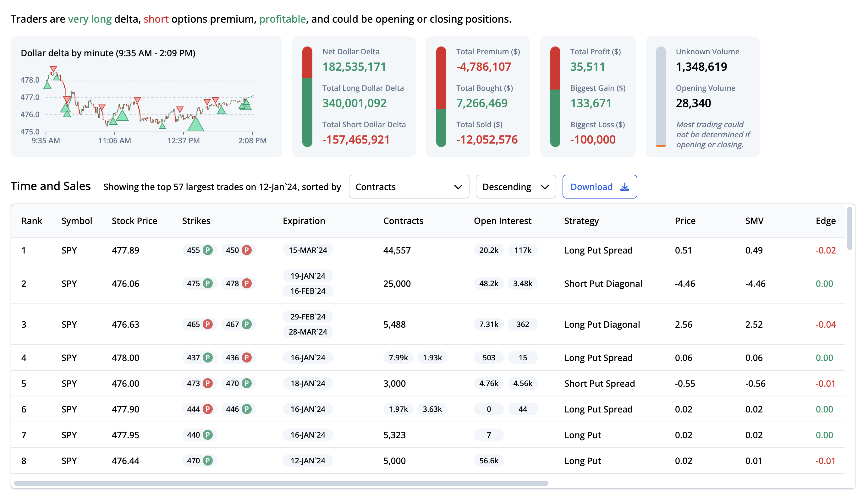Click the Short Put Spread strategy cell
This screenshot has height=502, width=868.
click(599, 384)
